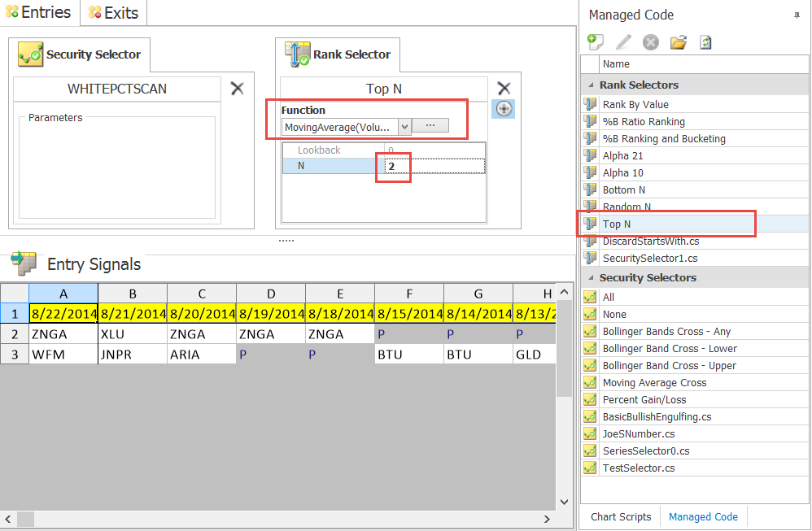Image resolution: width=812 pixels, height=531 pixels.
Task: Open the Function dropdown arrow
Action: (x=404, y=126)
